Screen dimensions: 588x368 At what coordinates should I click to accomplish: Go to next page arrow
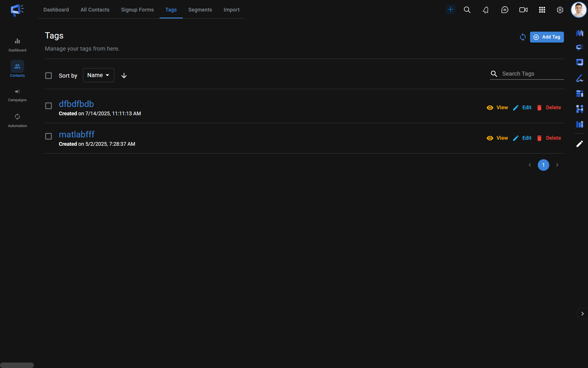click(x=557, y=165)
